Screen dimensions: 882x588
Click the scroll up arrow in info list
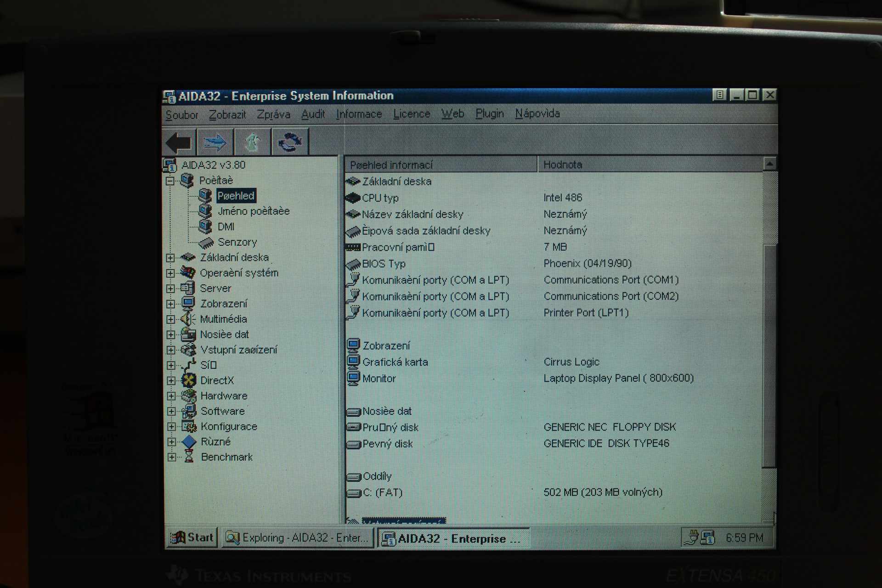(769, 164)
